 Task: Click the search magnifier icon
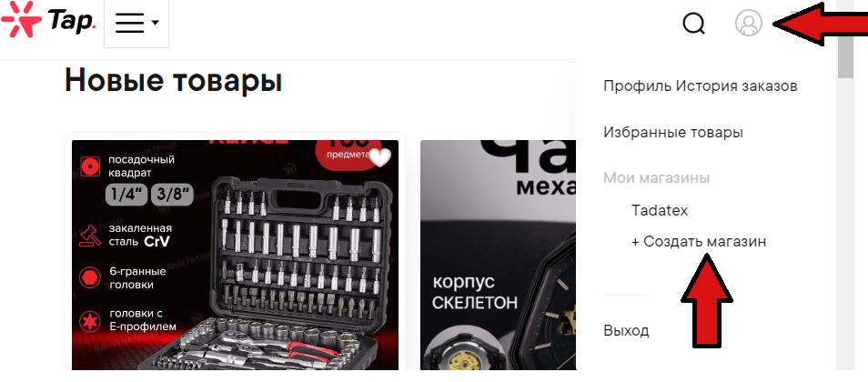[x=693, y=24]
